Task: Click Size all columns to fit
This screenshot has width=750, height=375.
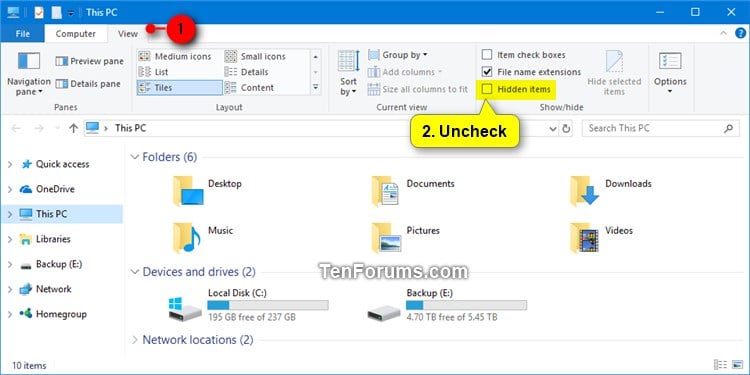Action: (418, 89)
